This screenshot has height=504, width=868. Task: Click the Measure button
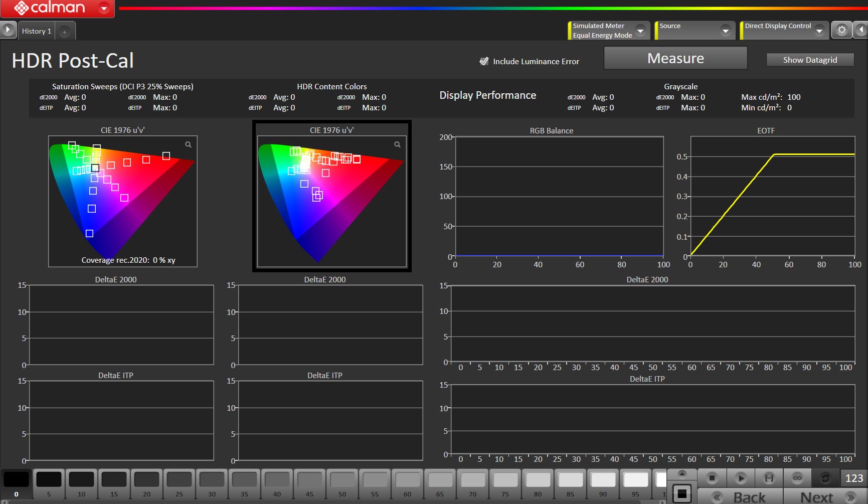(675, 59)
